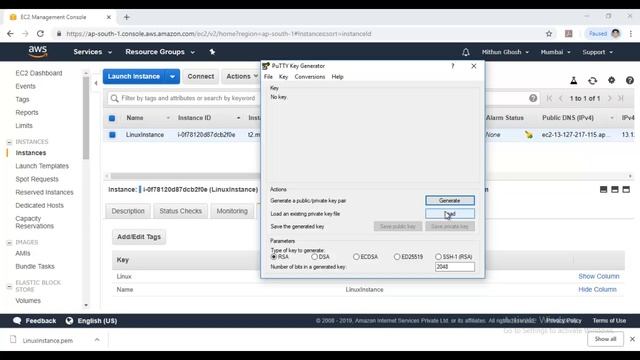640x360 pixels.
Task: Open the instances table settings gear
Action: [x=611, y=80]
